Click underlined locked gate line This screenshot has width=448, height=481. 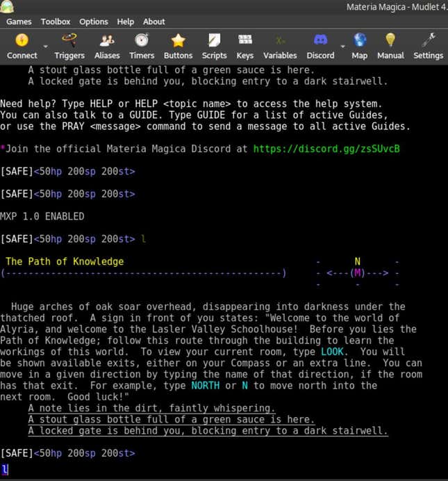point(208,431)
